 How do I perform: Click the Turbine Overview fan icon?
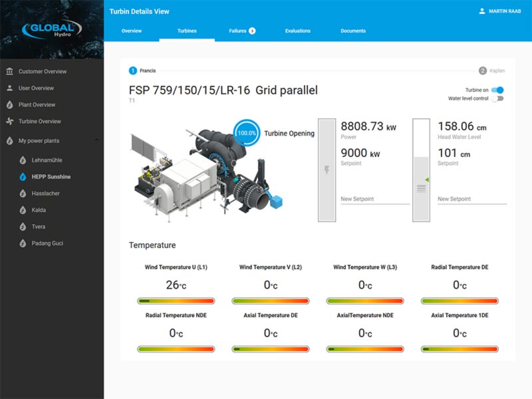coord(9,121)
